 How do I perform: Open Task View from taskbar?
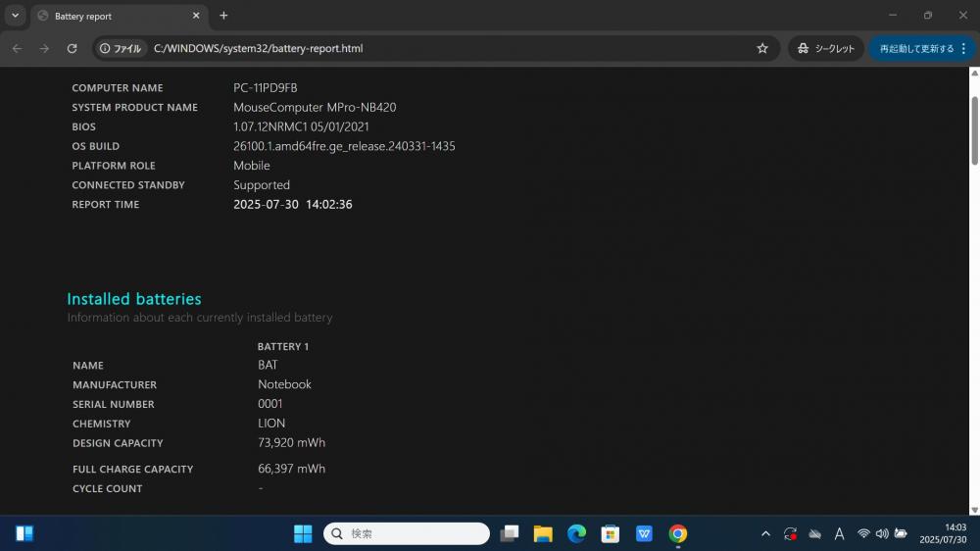510,533
